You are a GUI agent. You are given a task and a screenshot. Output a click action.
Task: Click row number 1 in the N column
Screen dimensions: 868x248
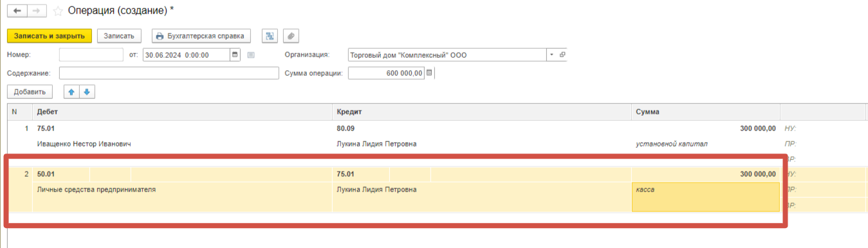[x=26, y=128]
